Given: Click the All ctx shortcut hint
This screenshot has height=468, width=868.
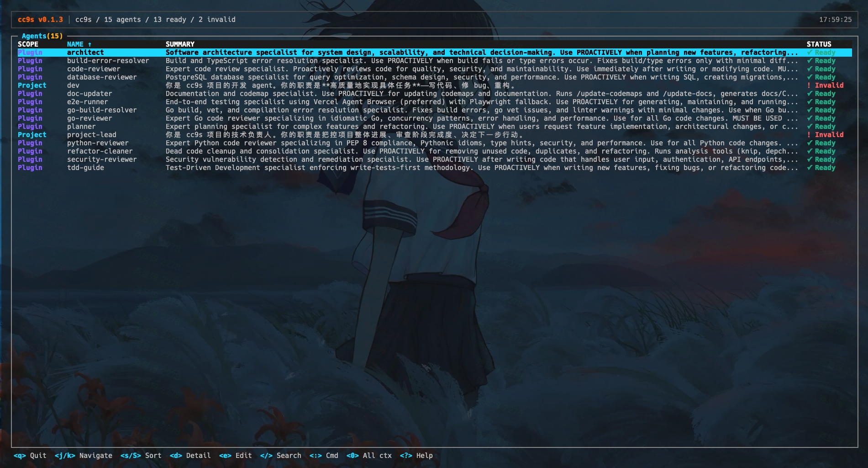Looking at the screenshot, I should pos(369,456).
